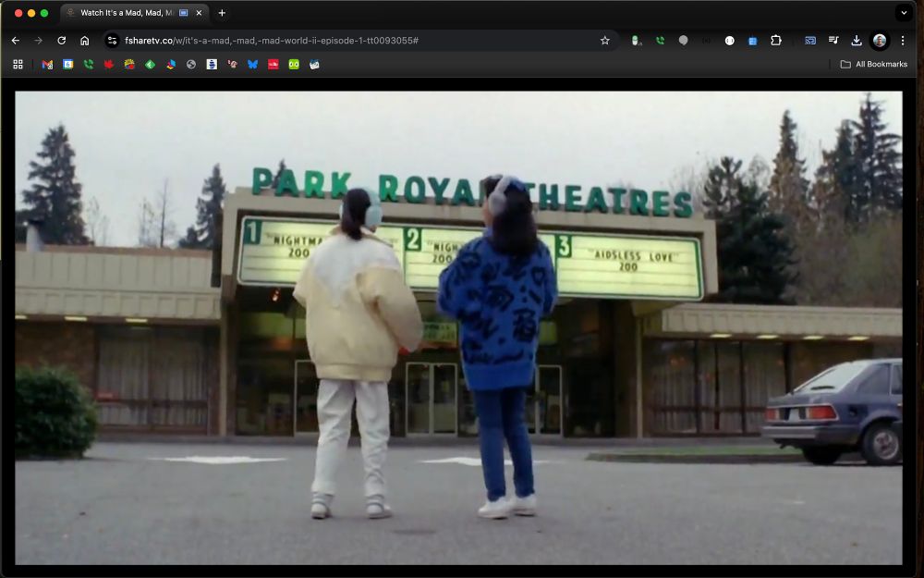Image resolution: width=924 pixels, height=578 pixels.
Task: Click the video player frame to toggle playback
Action: pyautogui.click(x=458, y=328)
